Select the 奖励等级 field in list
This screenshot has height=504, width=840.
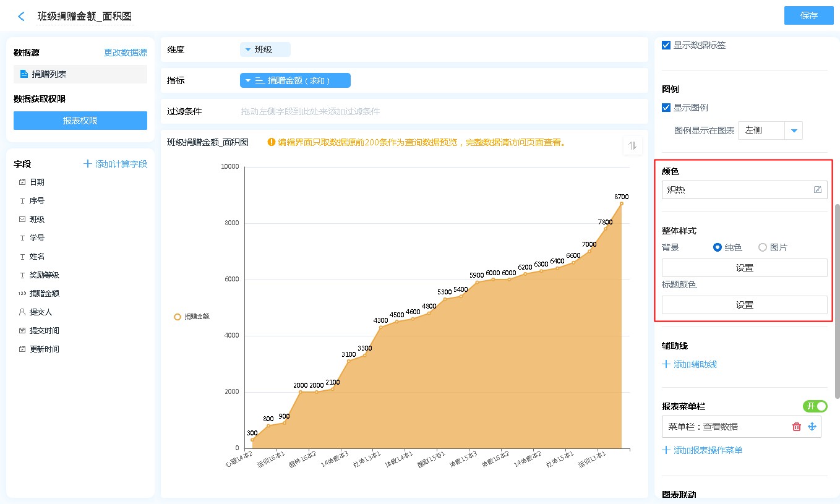pos(45,275)
